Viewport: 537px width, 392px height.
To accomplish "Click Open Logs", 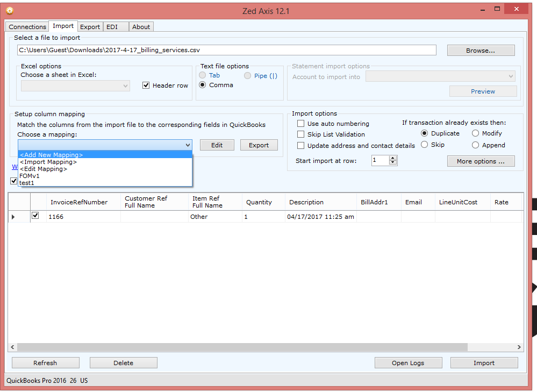I will click(x=408, y=362).
